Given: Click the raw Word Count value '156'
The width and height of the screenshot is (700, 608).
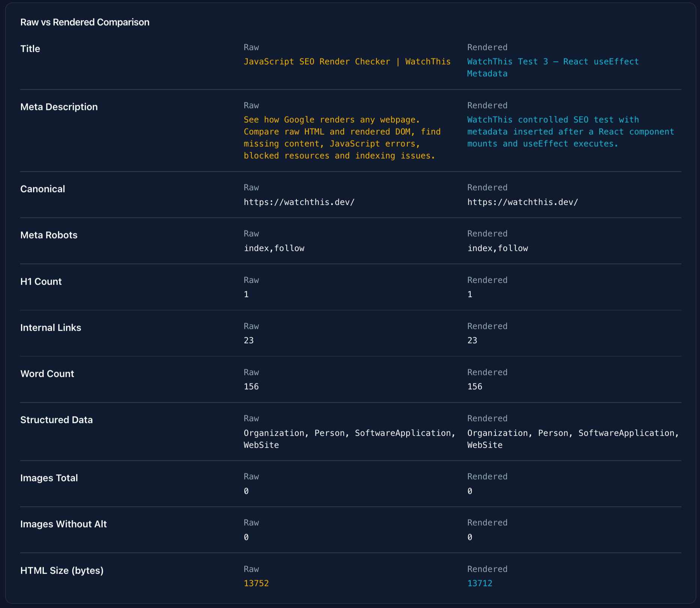Looking at the screenshot, I should tap(251, 386).
